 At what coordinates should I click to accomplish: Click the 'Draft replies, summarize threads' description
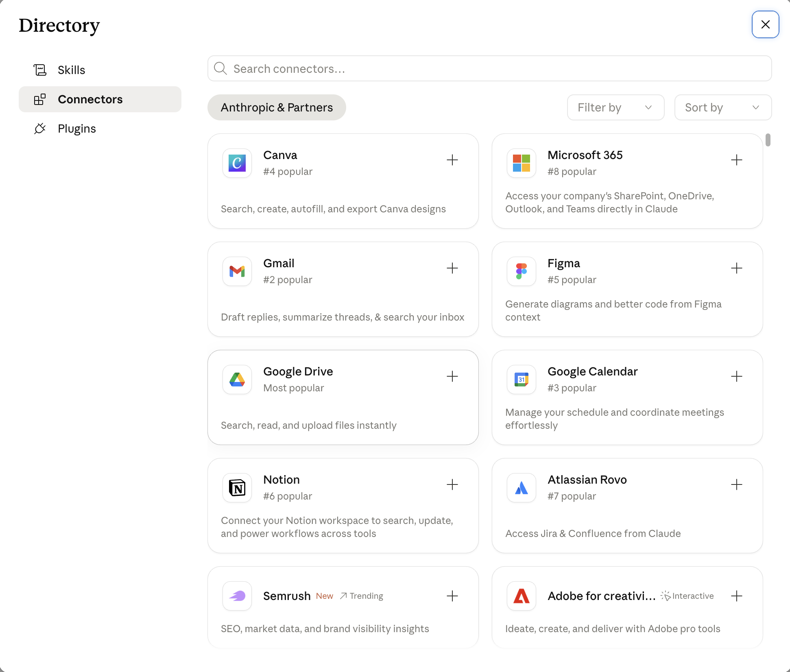tap(343, 317)
